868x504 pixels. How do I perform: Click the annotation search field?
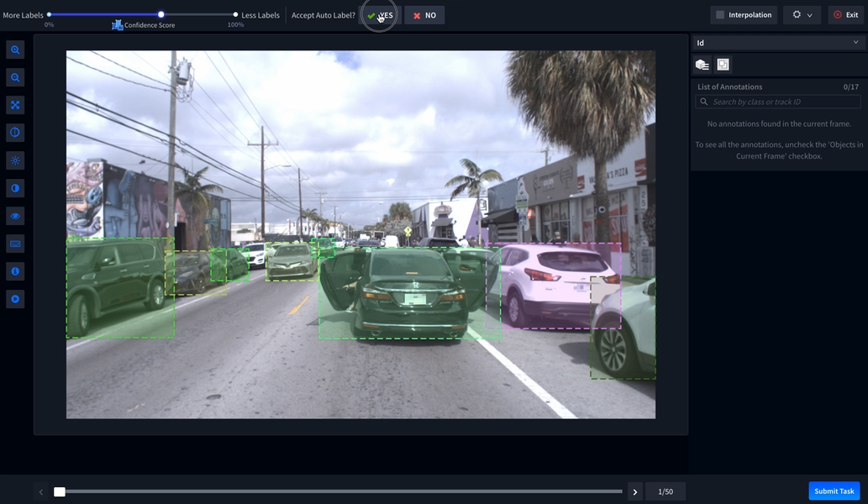(x=778, y=102)
